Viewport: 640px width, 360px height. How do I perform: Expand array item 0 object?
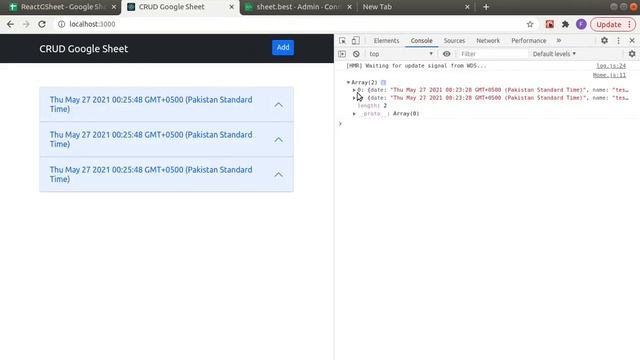tap(354, 90)
